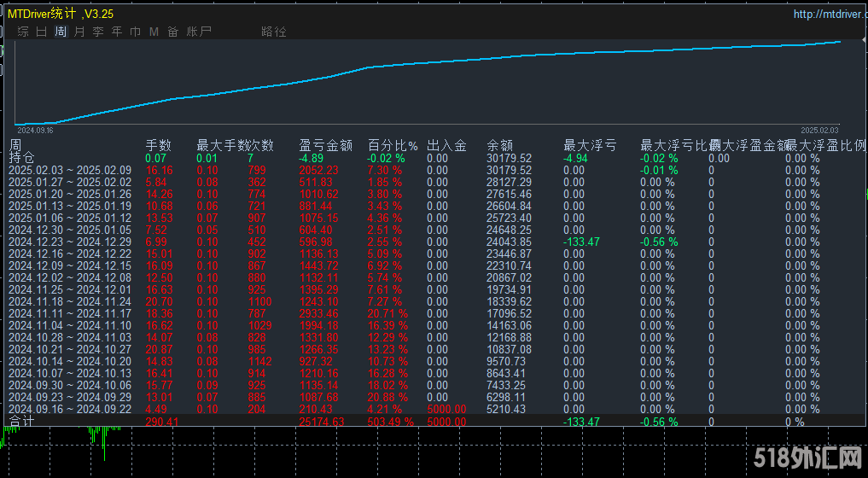
Task: Open the mtdriver website link
Action: coord(827,14)
